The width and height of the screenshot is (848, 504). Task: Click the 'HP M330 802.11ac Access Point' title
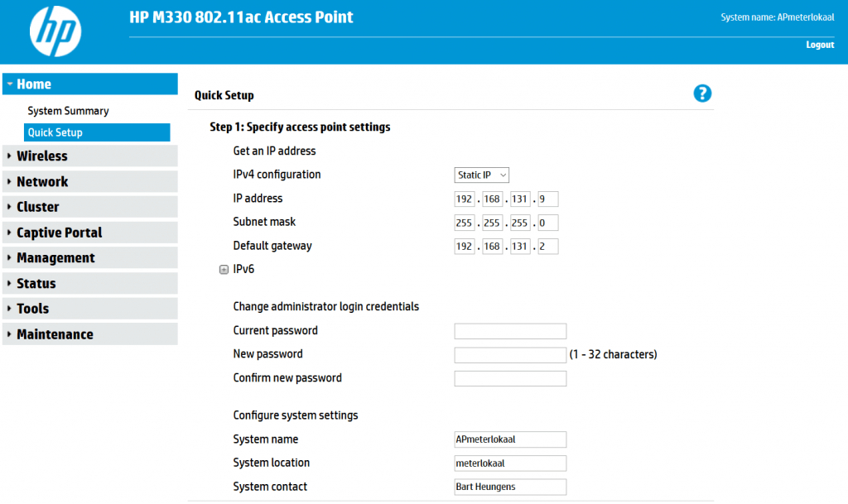point(241,17)
